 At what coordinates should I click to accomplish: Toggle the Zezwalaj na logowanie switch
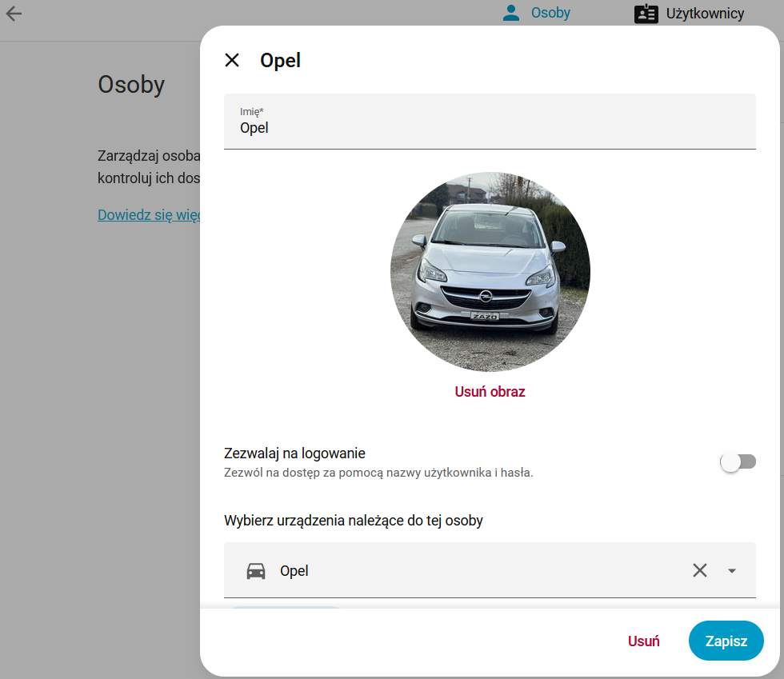[x=738, y=462]
